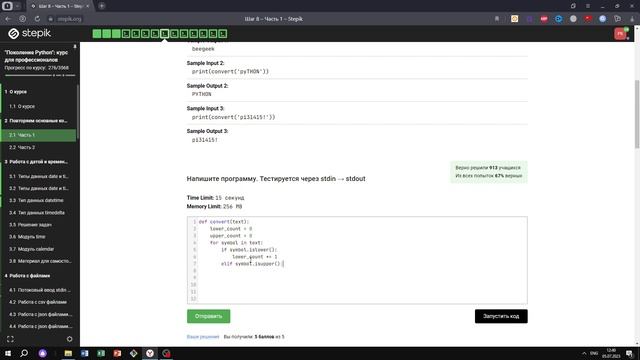
Task: Open the course title 'Поколение Python' link
Action: (x=36, y=56)
